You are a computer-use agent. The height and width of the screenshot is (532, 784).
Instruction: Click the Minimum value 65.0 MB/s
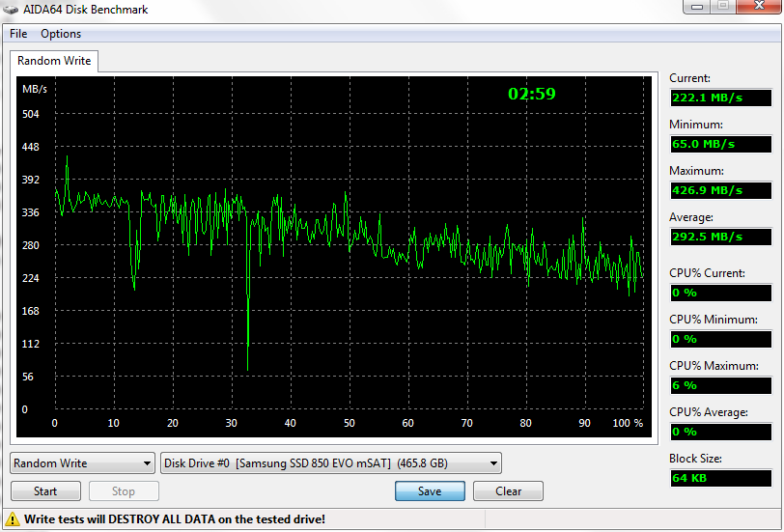click(721, 144)
